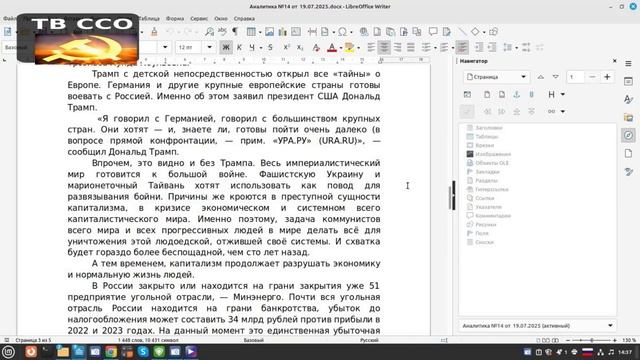Viewport: 640px width, 360px height.
Task: Open the Page sidebar deck
Action: click(x=629, y=153)
